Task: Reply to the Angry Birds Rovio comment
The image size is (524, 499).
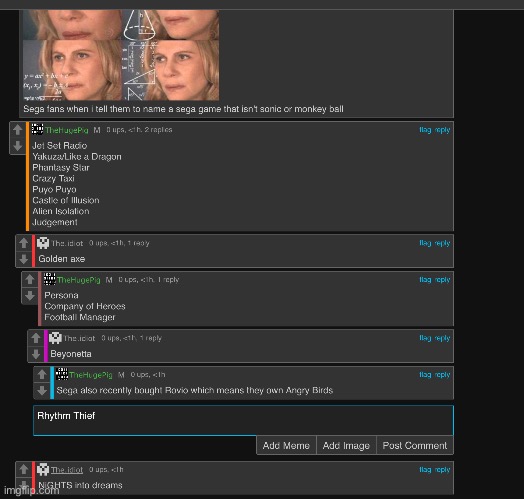Action: click(442, 375)
